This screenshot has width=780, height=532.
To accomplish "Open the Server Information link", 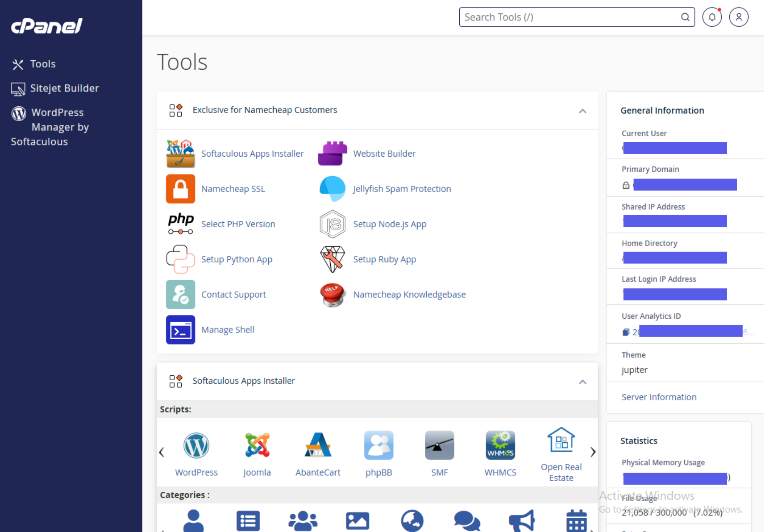I will pos(659,397).
